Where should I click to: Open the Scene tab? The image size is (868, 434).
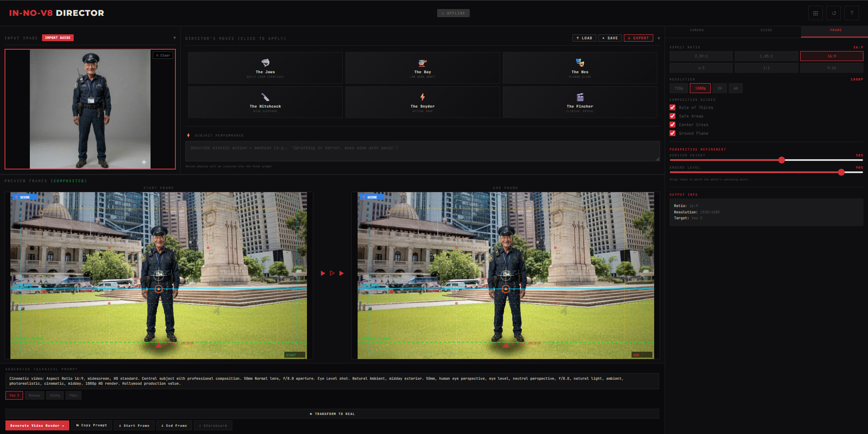[766, 30]
